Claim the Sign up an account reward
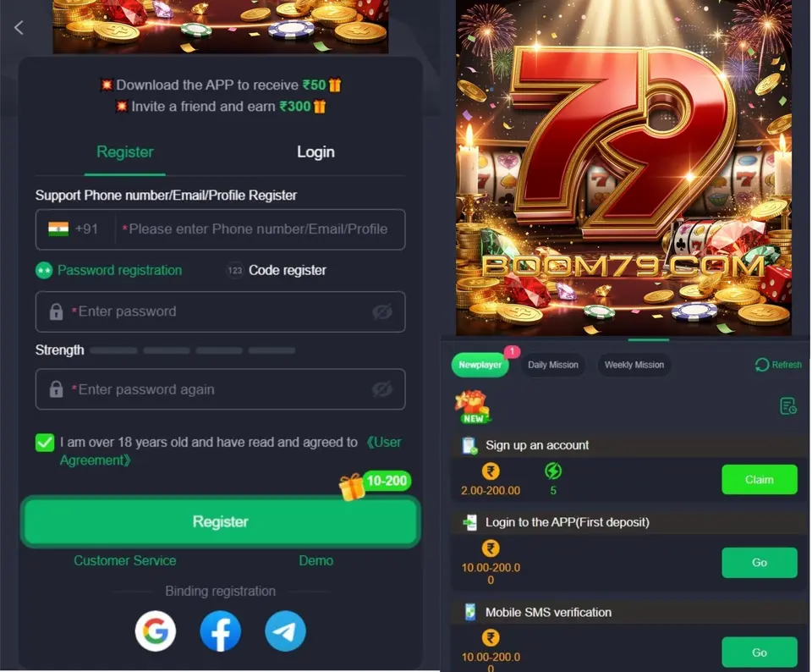This screenshot has height=672, width=812. click(x=760, y=480)
